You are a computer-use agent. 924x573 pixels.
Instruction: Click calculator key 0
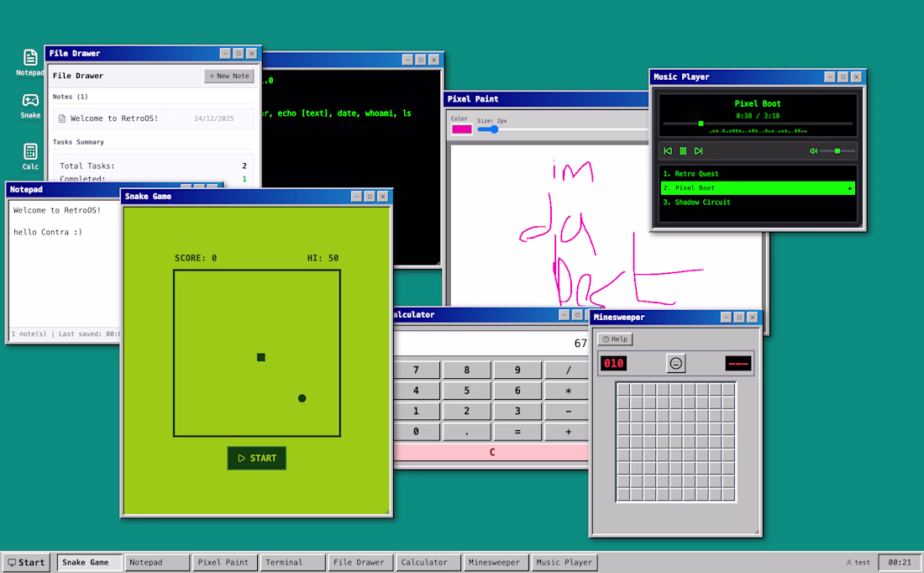tap(416, 432)
